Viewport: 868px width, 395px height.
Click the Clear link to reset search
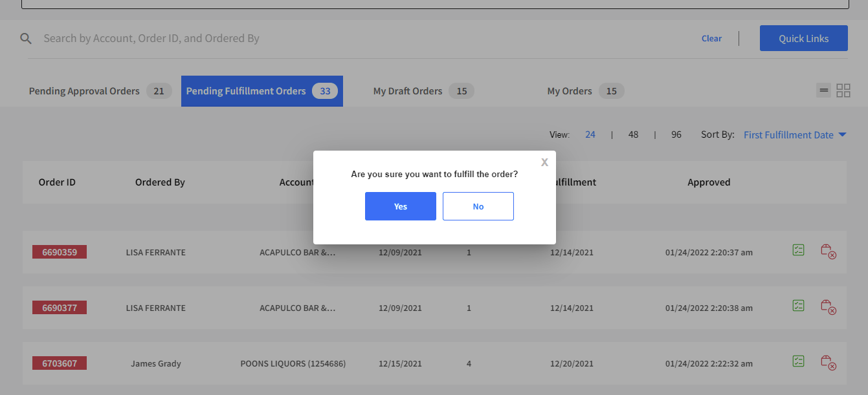(x=711, y=38)
